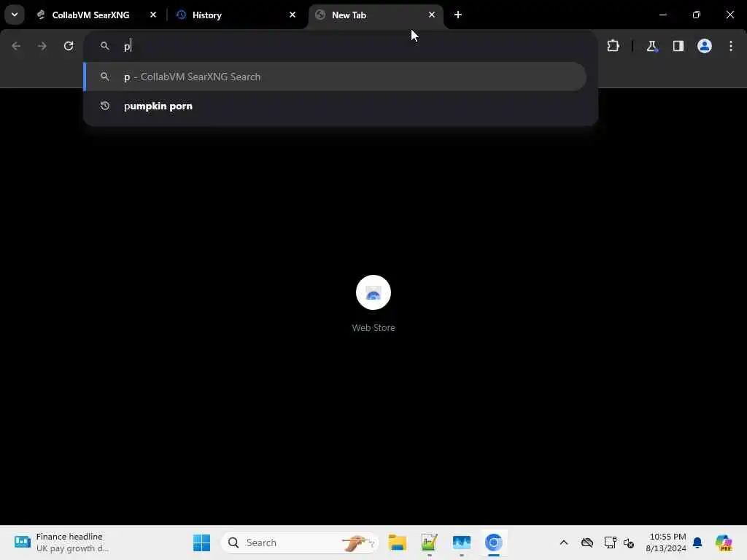Click the Chromium taskbar icon
The width and height of the screenshot is (747, 560).
point(494,542)
